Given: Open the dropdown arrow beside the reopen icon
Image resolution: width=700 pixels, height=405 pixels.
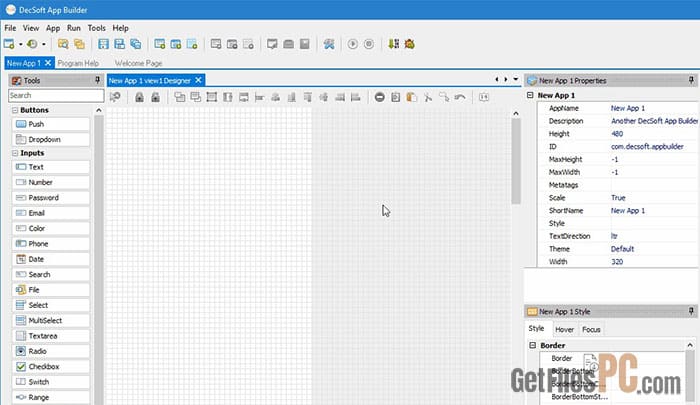Looking at the screenshot, I should point(43,44).
